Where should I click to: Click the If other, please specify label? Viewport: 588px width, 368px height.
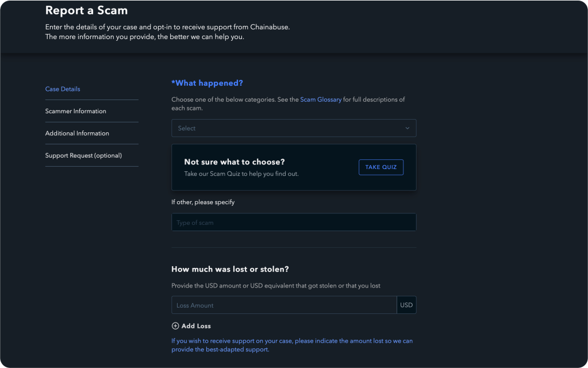203,202
